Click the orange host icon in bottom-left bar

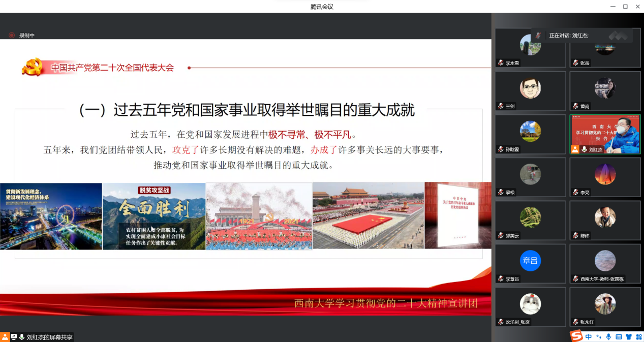click(x=5, y=337)
